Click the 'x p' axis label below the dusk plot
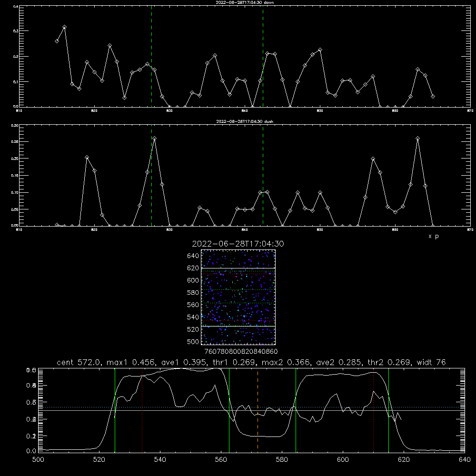476x476 pixels. tap(434, 237)
